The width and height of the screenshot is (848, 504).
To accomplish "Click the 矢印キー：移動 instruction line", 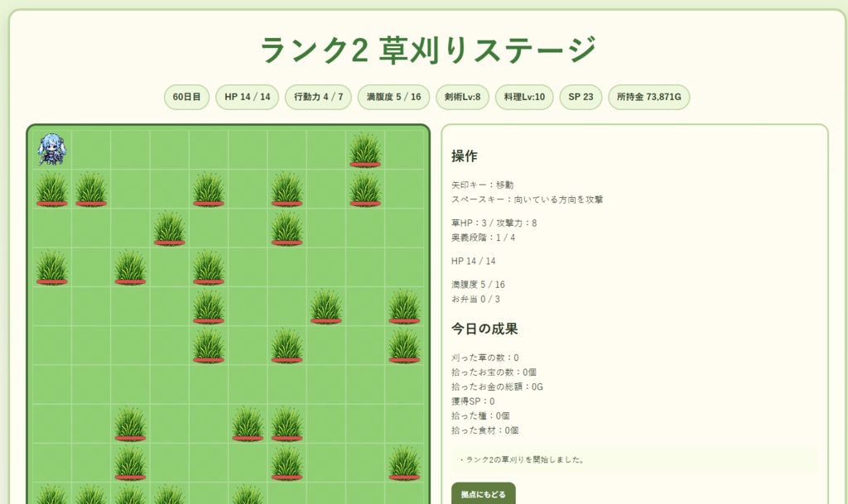I will (483, 185).
